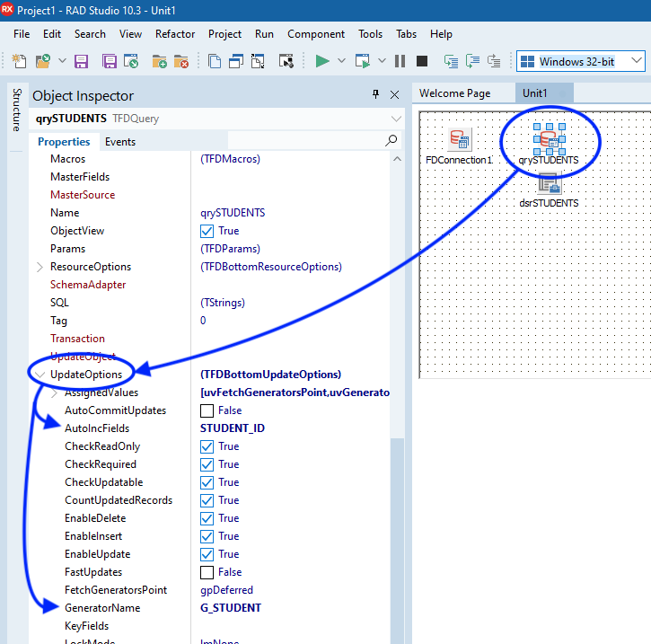Open the Refactor menu
Image resolution: width=651 pixels, height=644 pixels.
[x=175, y=33]
